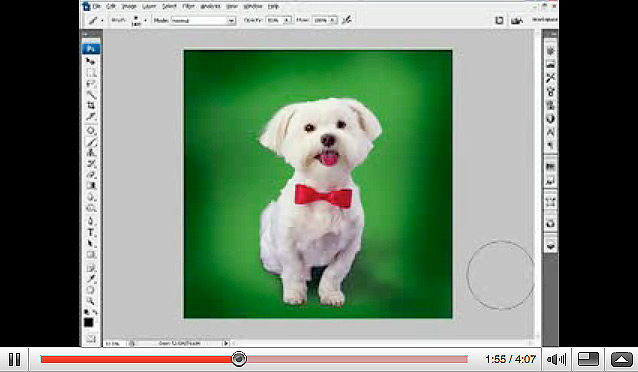Open the Tool Preset picker arrow
The width and height of the screenshot is (638, 372).
102,20
